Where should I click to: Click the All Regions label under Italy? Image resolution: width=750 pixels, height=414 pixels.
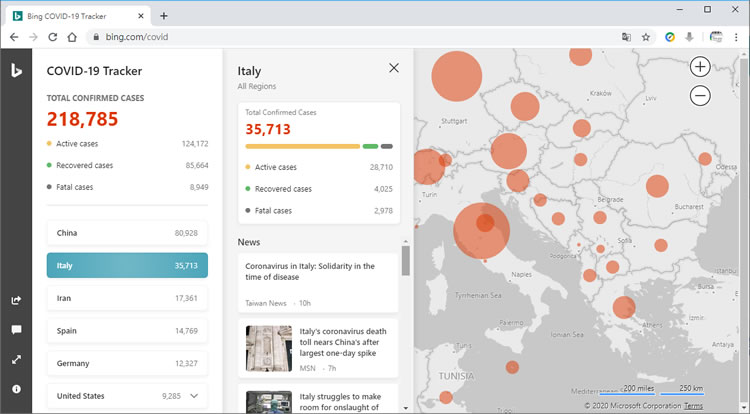tap(257, 87)
